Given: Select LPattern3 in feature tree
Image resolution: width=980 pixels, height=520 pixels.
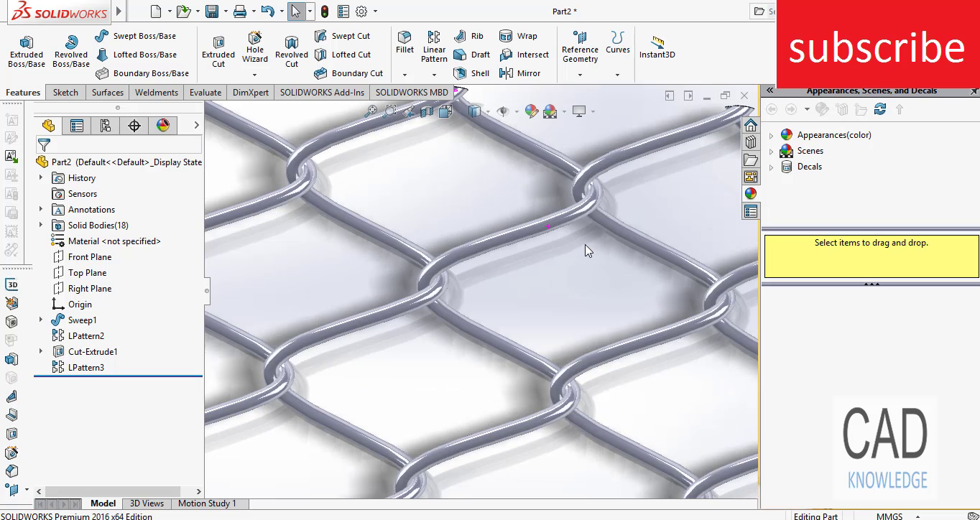Looking at the screenshot, I should 78,368.
